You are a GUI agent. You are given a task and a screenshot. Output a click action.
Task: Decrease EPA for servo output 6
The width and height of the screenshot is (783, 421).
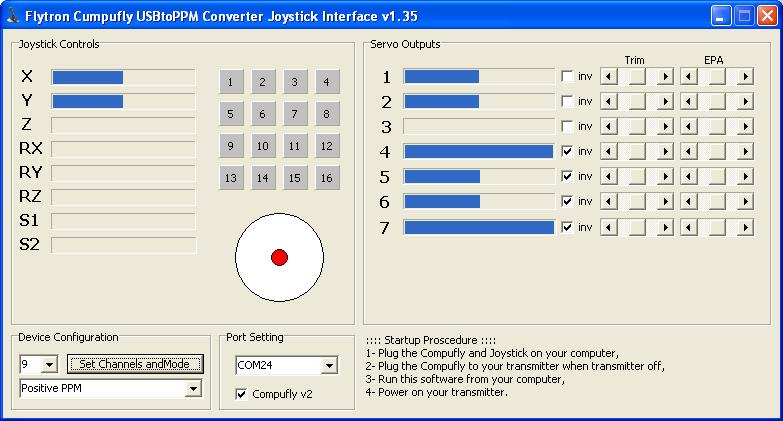(689, 201)
